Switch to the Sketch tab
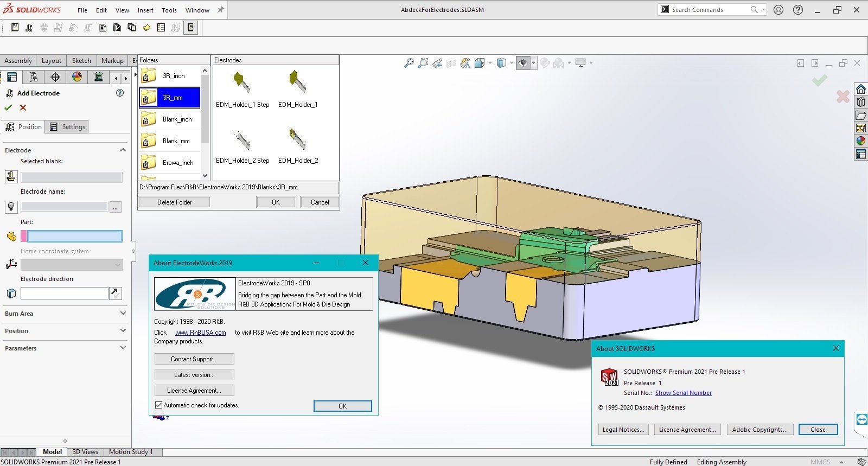The height and width of the screenshot is (466, 868). [x=81, y=61]
